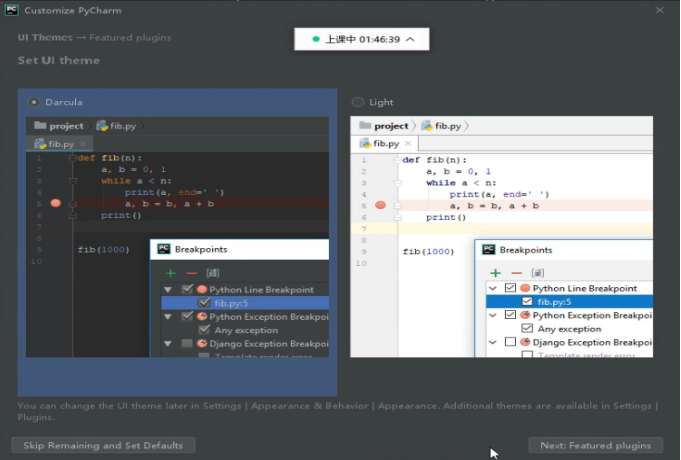The width and height of the screenshot is (681, 460).
Task: Click Skip Remaining and Set Defaults
Action: click(103, 445)
